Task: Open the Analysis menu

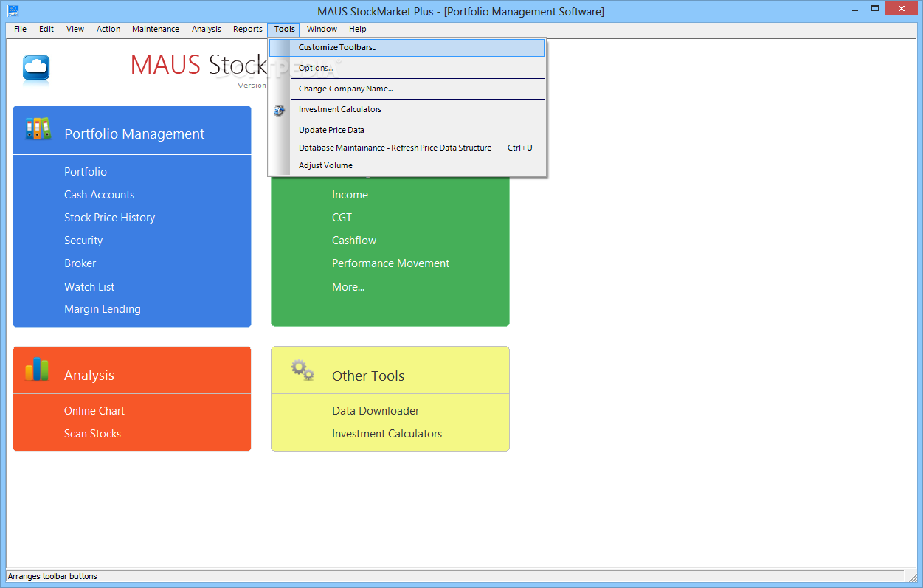Action: tap(207, 30)
